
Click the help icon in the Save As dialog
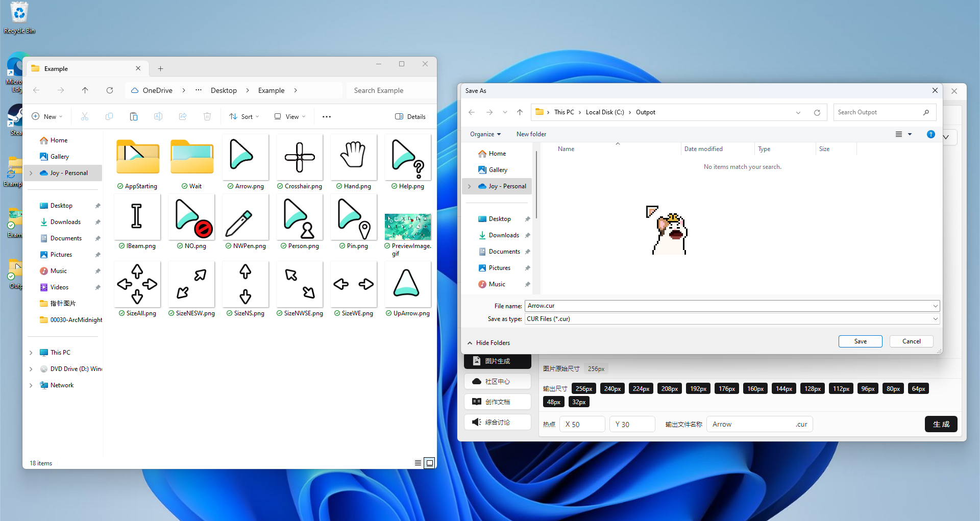[931, 134]
